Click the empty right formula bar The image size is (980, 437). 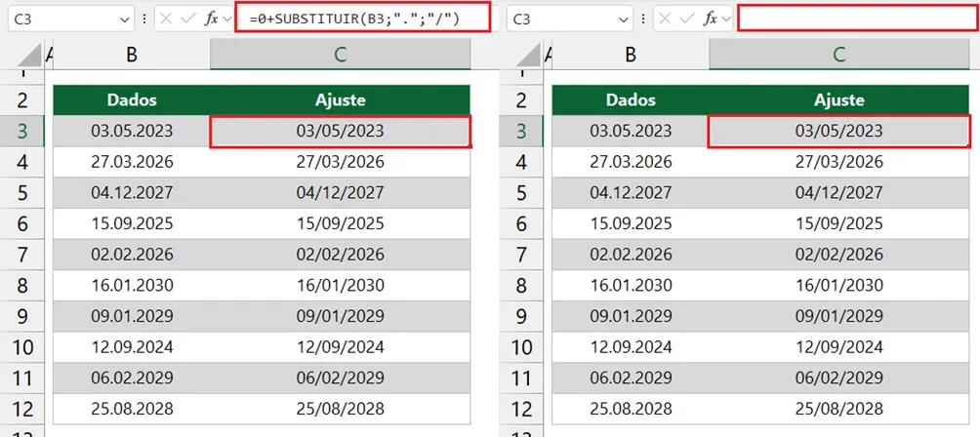857,19
